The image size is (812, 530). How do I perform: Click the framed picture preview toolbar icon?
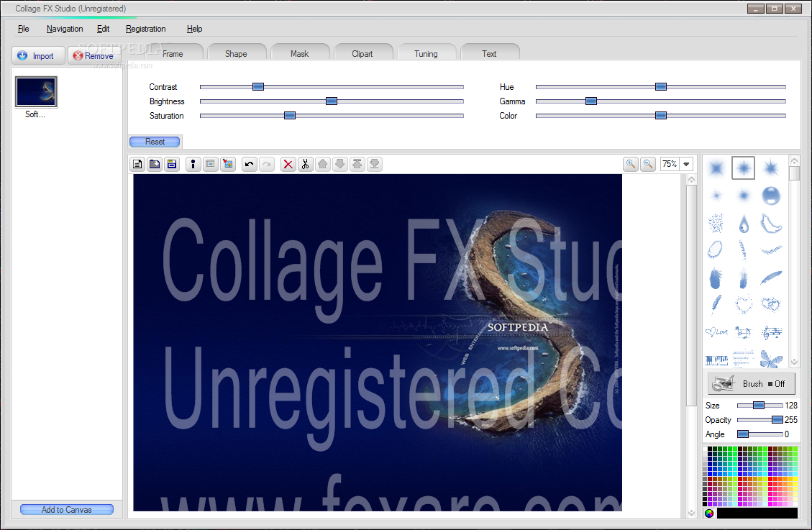210,164
